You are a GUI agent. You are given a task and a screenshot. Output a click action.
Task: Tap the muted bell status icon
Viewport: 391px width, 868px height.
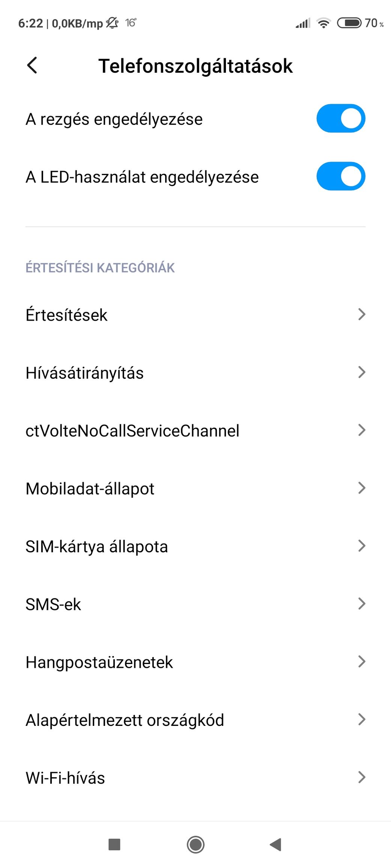(x=112, y=23)
